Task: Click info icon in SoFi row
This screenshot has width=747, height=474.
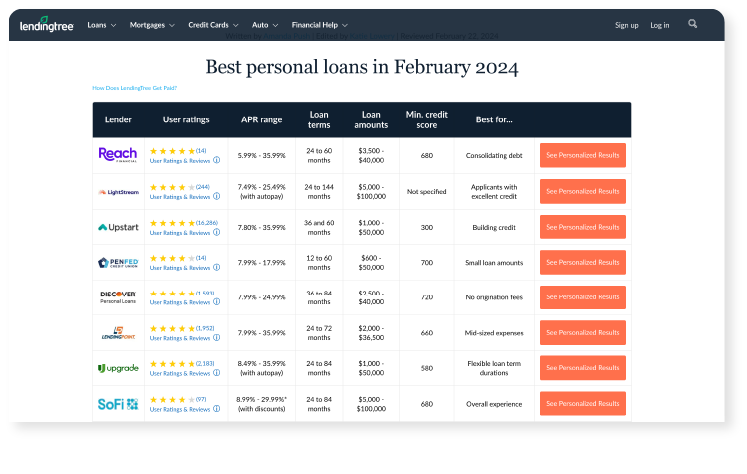Action: 216,409
